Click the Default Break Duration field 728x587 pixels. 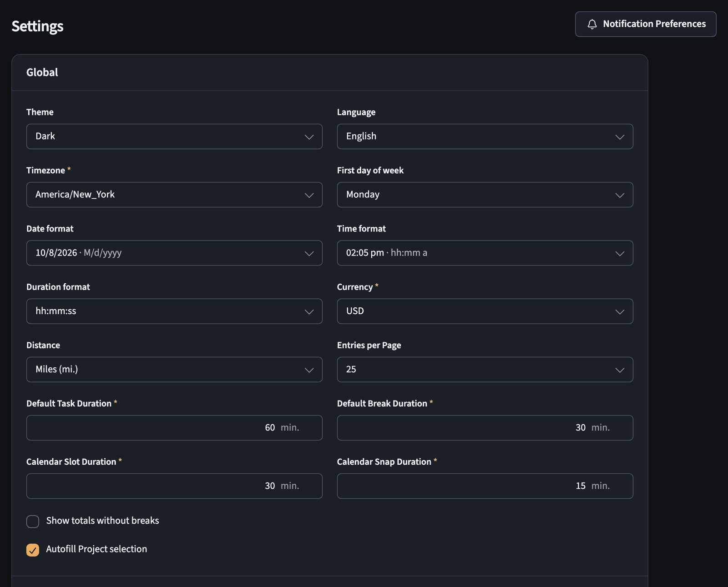485,427
